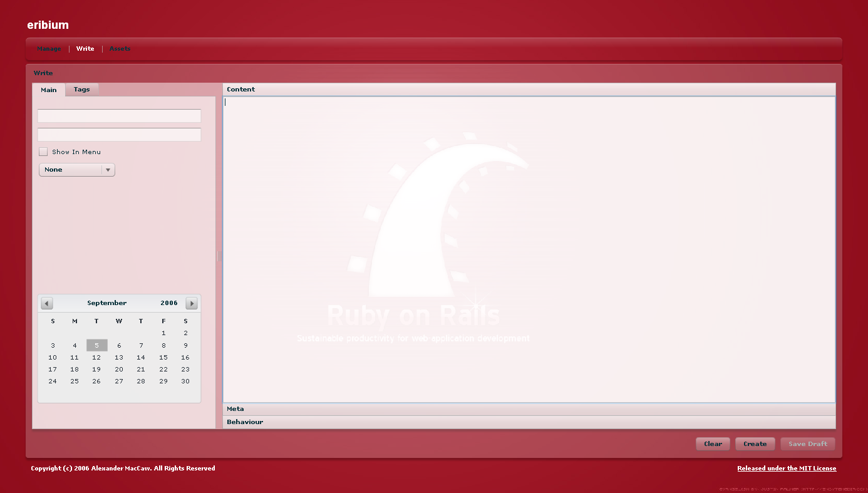
Task: Grab the vertical splitter handle between panels
Action: (219, 256)
